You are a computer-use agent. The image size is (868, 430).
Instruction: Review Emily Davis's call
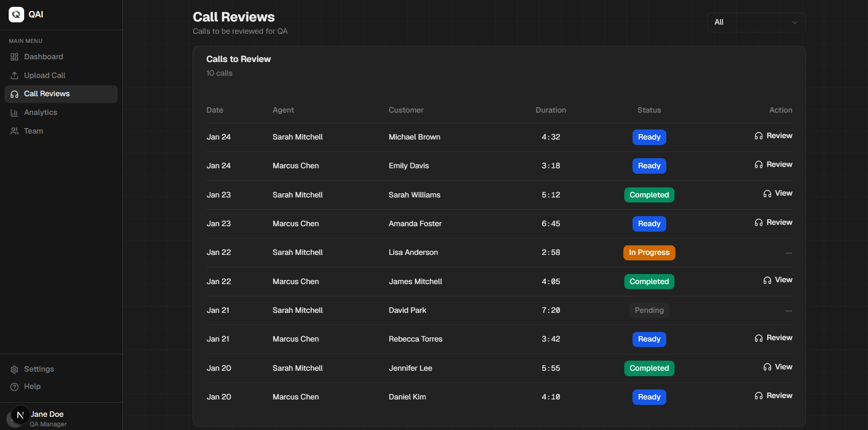pyautogui.click(x=774, y=165)
